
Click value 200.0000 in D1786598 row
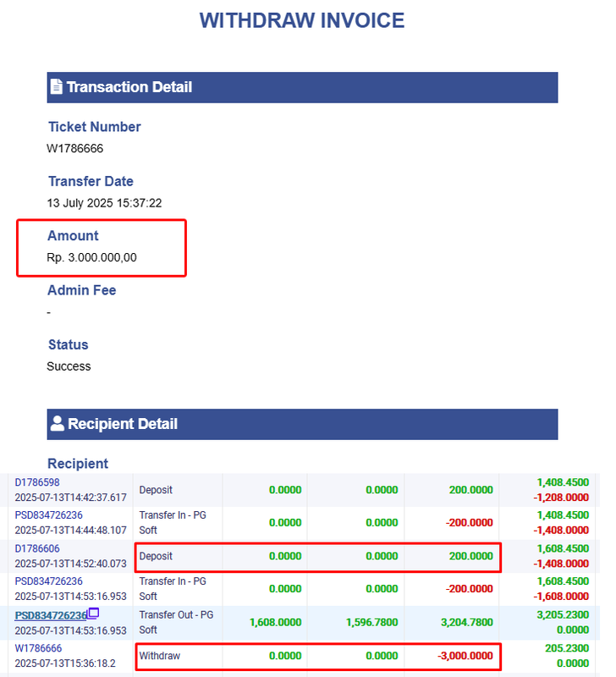(471, 490)
